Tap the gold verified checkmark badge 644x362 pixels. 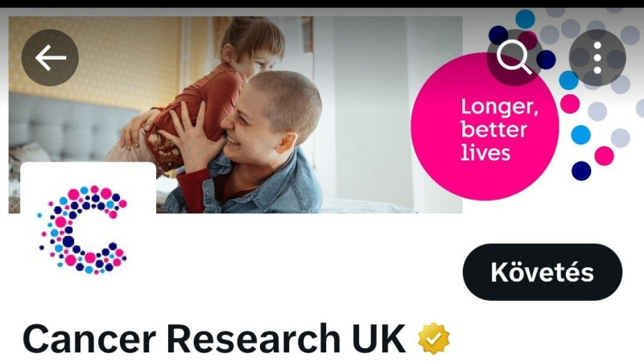tap(434, 339)
